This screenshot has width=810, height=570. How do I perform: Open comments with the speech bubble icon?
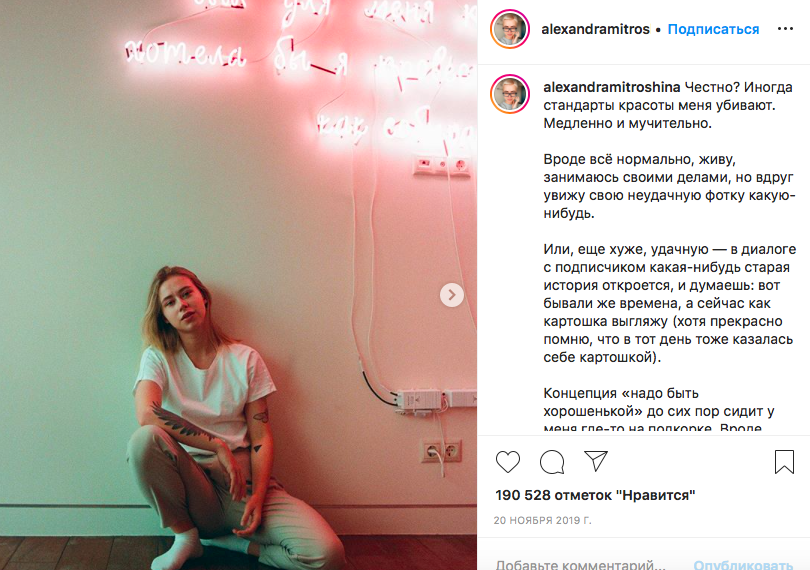pyautogui.click(x=552, y=461)
